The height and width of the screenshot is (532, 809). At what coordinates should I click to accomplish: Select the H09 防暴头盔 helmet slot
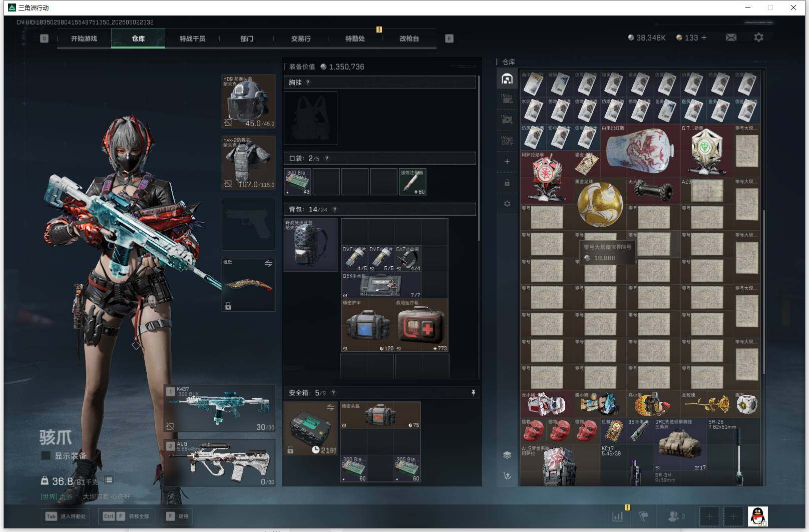(x=248, y=102)
